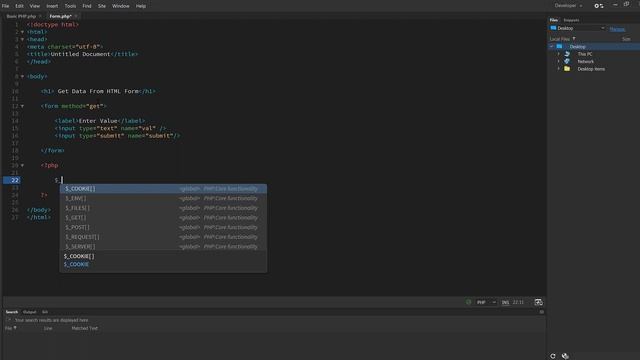The height and width of the screenshot is (360, 640).
Task: Click the Enter Value label text
Action: pyautogui.click(x=98, y=121)
